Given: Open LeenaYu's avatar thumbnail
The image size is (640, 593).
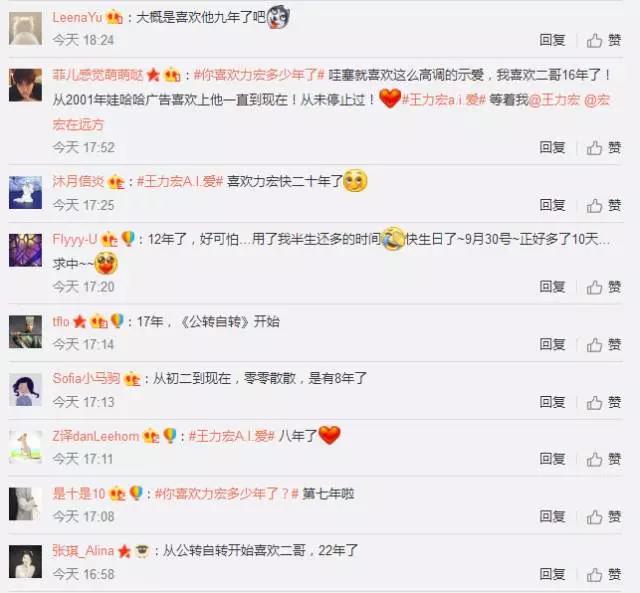Looking at the screenshot, I should (x=25, y=28).
